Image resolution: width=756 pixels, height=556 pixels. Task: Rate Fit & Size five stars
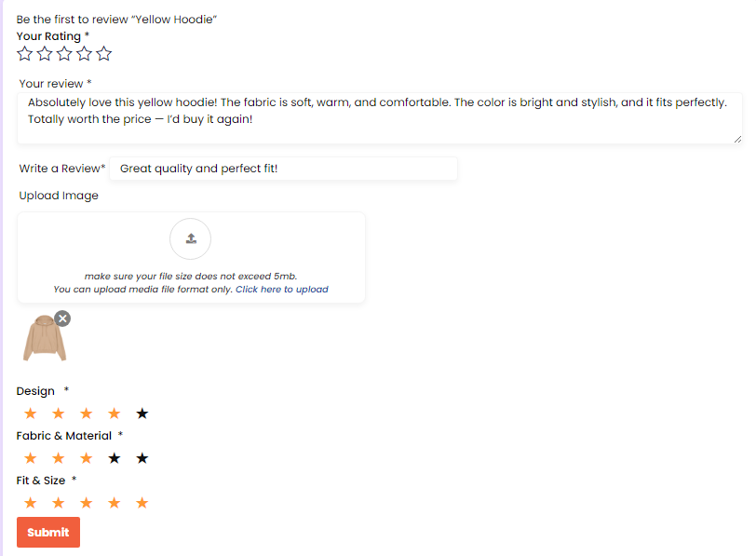coord(142,503)
